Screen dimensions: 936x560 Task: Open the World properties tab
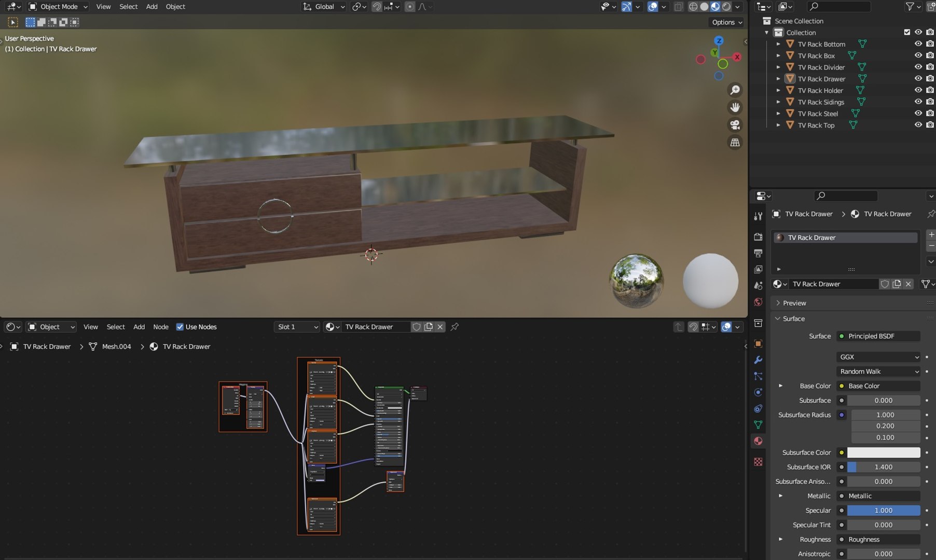(758, 302)
